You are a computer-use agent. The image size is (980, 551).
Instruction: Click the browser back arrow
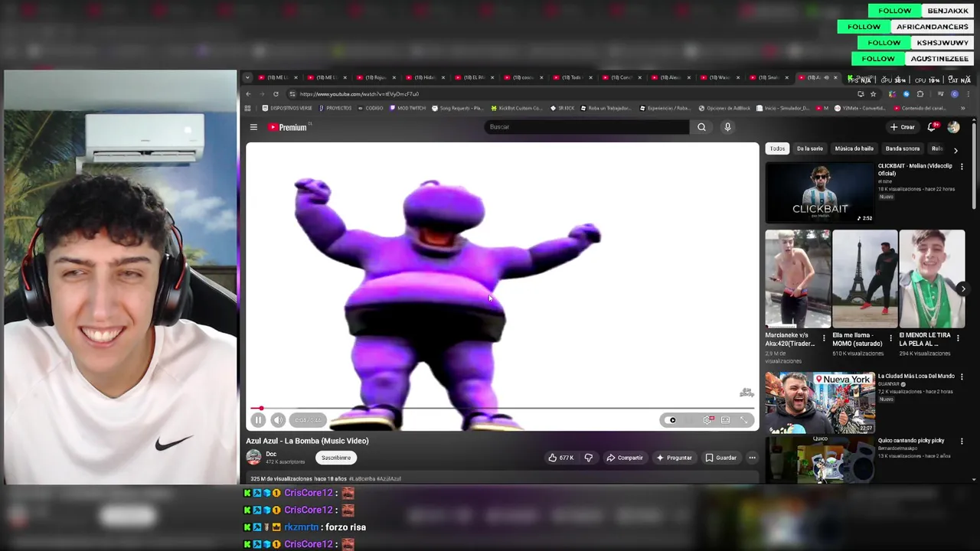248,94
